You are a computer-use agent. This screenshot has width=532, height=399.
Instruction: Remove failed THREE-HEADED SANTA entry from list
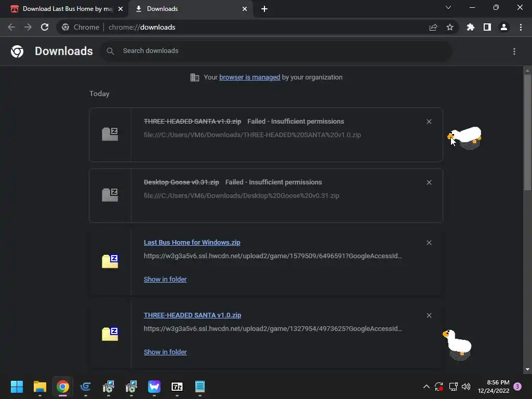[429, 122]
